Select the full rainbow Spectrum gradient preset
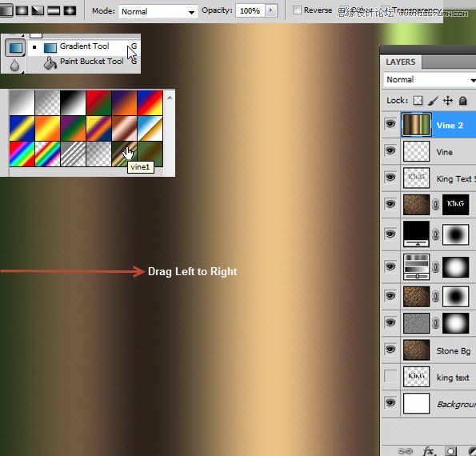This screenshot has width=476, height=456. (x=22, y=154)
